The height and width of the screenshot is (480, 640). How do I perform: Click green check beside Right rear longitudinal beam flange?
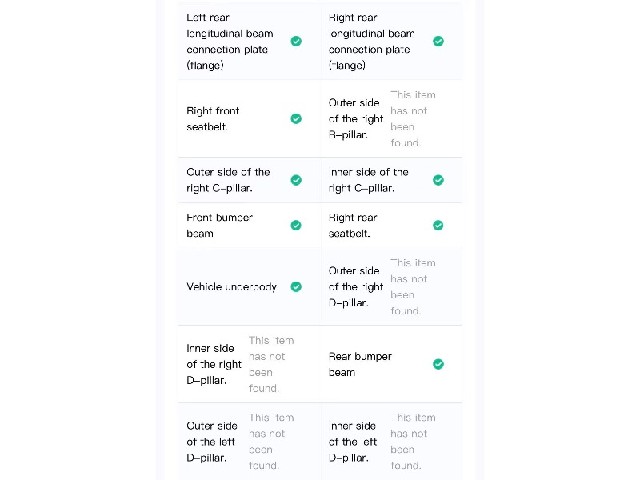(x=438, y=41)
